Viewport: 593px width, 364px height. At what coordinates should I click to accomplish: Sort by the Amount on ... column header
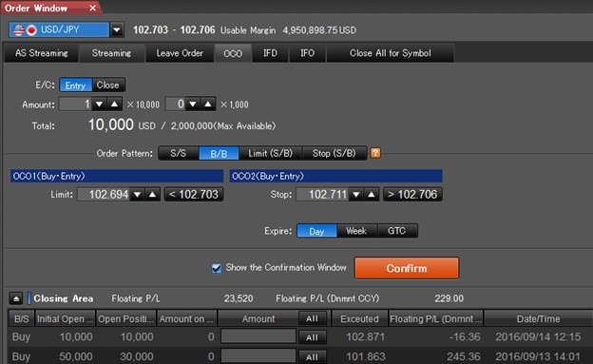187,318
